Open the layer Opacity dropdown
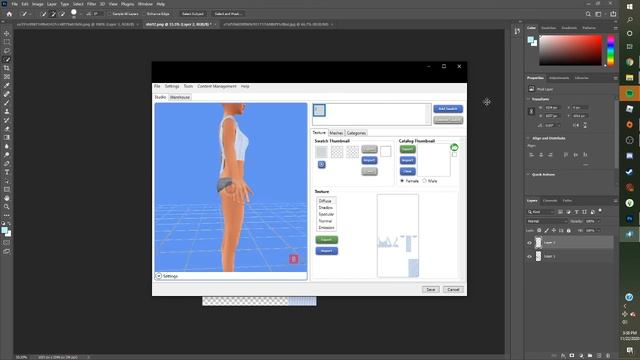Viewport: 640px width, 360px height. pyautogui.click(x=598, y=221)
